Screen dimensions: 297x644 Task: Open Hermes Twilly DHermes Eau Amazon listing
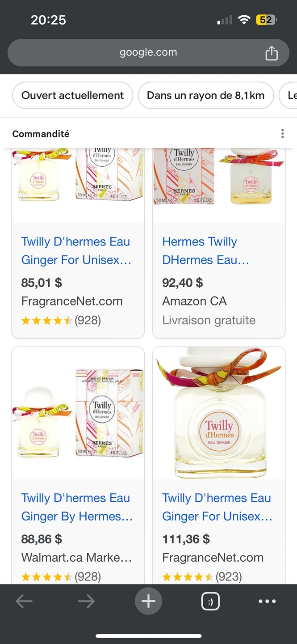205,250
